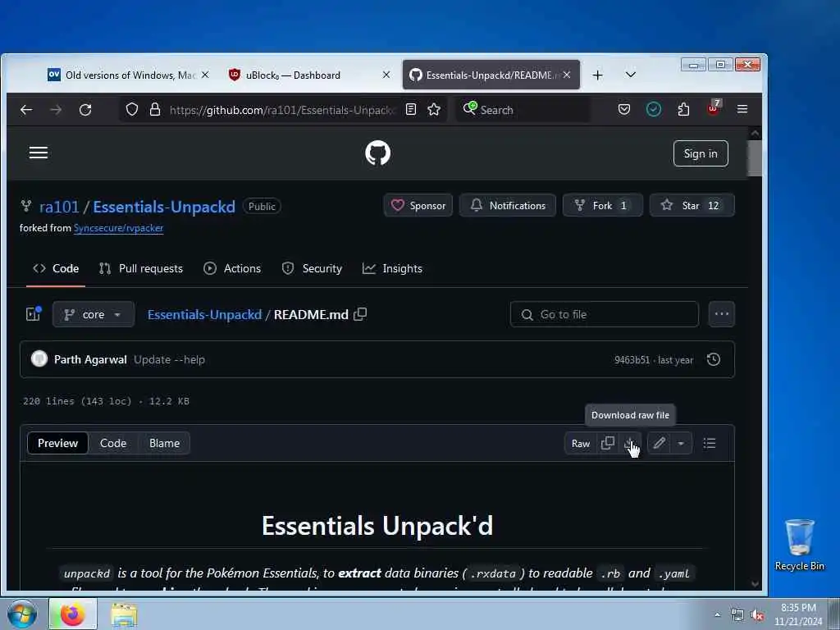Go back with the browser back arrow
The height and width of the screenshot is (630, 840).
(25, 110)
